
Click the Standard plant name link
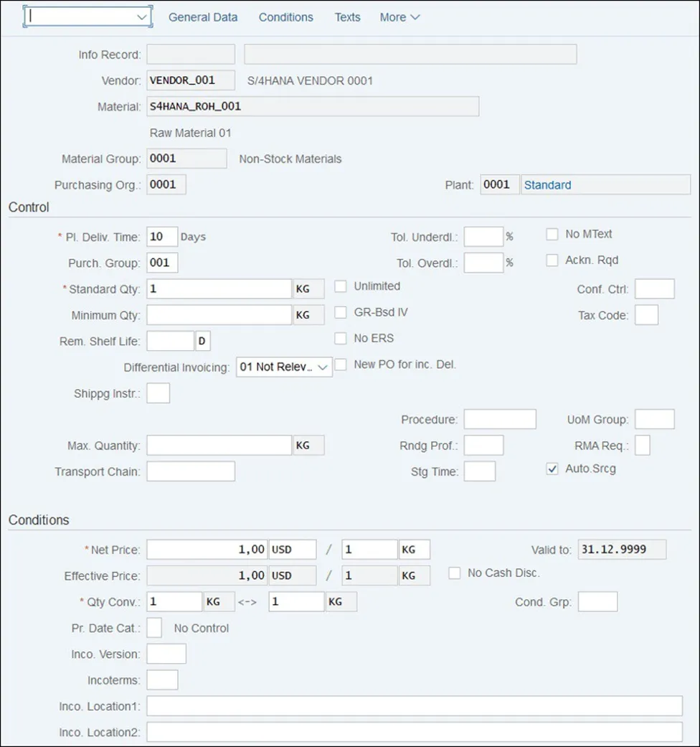click(548, 185)
